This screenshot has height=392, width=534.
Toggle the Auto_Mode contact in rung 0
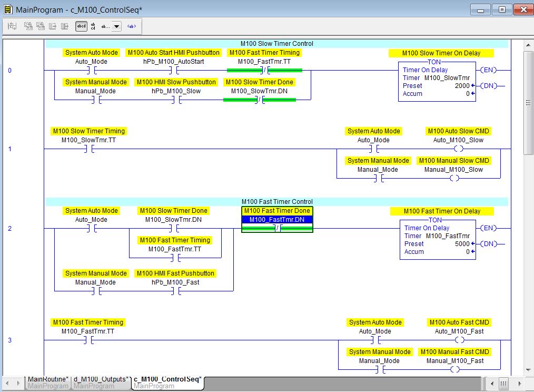point(92,70)
